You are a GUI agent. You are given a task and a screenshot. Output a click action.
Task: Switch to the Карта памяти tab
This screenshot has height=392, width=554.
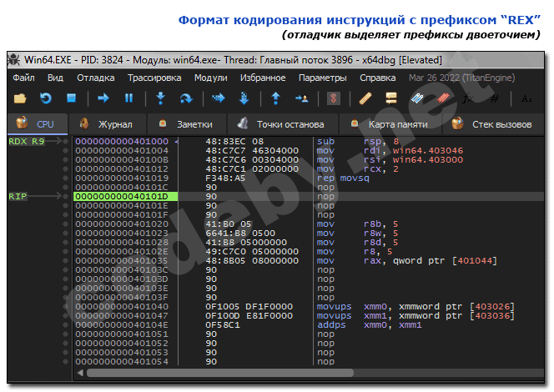pyautogui.click(x=390, y=124)
